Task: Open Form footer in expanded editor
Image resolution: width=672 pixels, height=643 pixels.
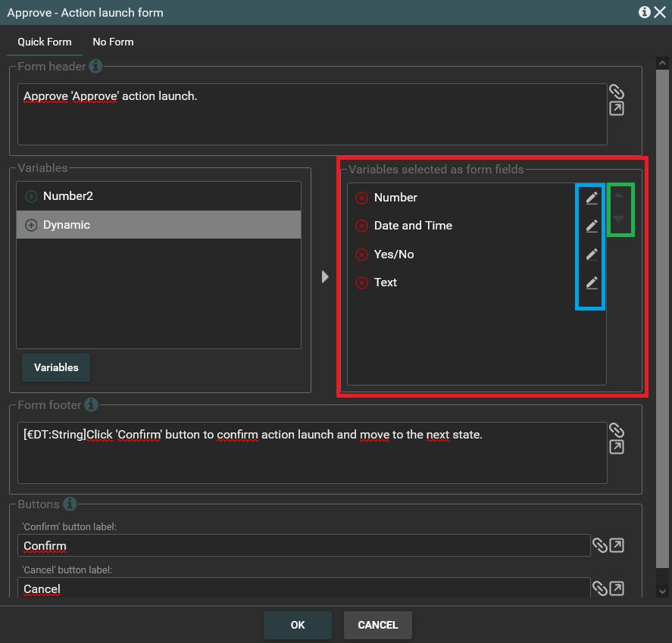Action: point(617,447)
